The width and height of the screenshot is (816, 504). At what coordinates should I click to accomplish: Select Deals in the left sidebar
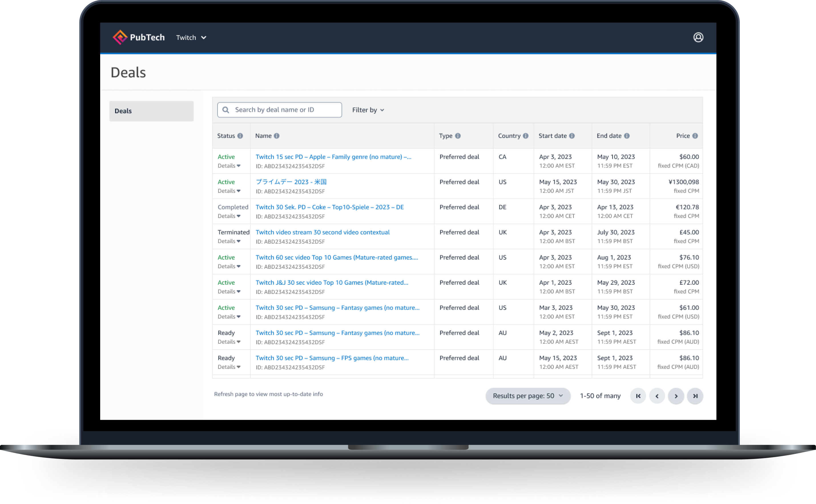point(151,111)
